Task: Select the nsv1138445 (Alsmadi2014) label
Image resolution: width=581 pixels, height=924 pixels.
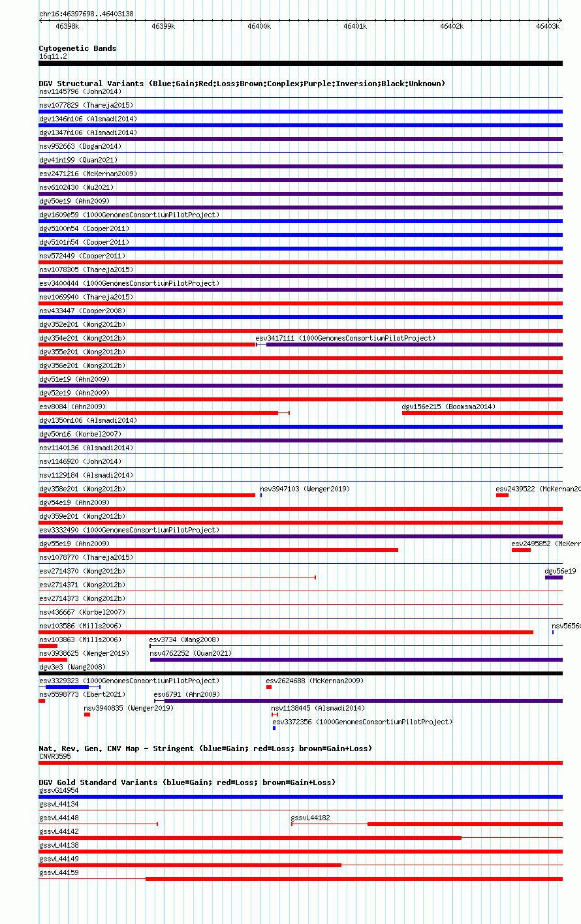Action: 319,708
